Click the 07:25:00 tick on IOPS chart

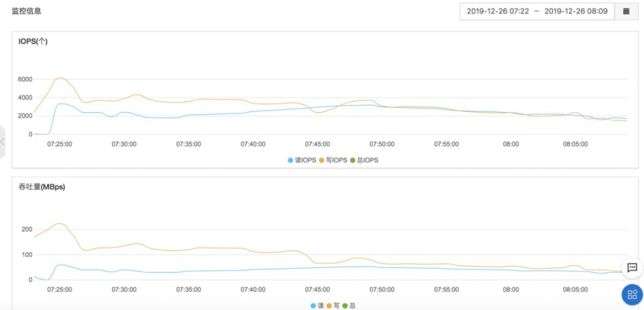coord(60,144)
